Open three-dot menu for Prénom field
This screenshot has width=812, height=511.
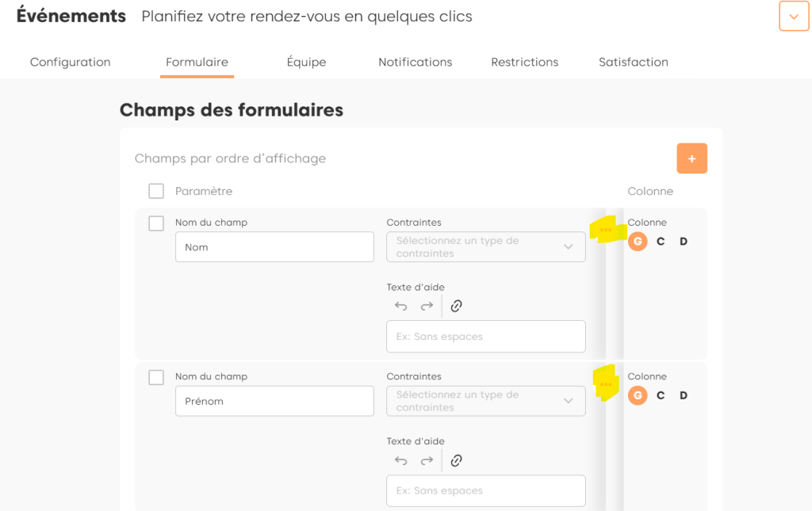pos(606,384)
